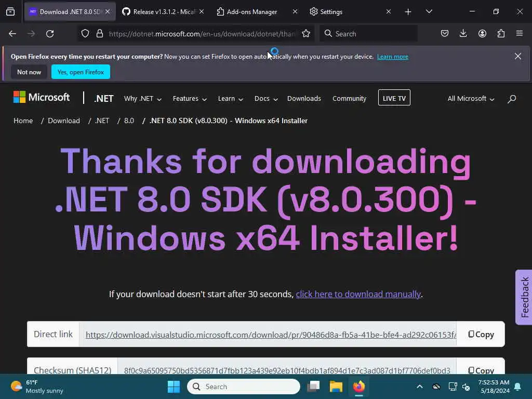This screenshot has height=399, width=532.
Task: Go to .NET breadcrumb
Action: 102,121
